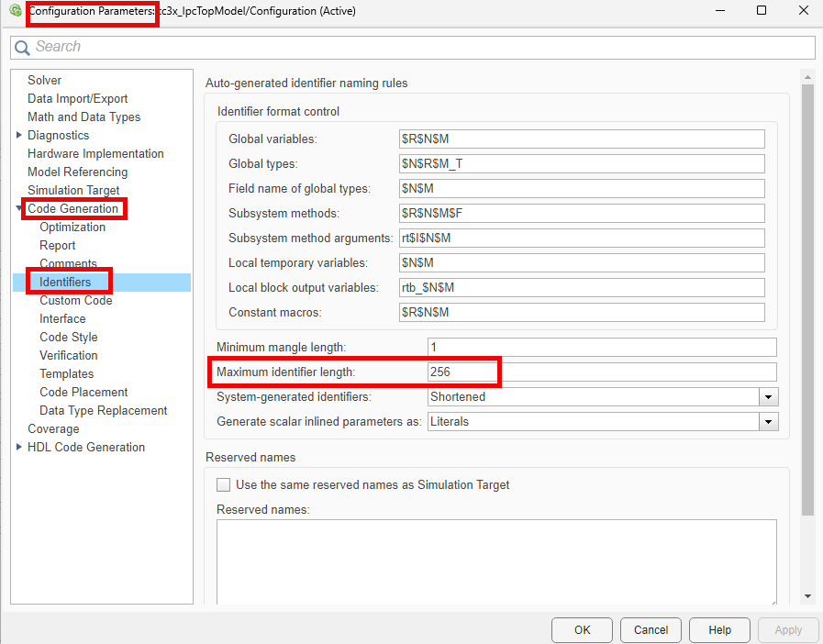The image size is (823, 644).
Task: Enable same reserved names as Simulation Target
Action: click(x=223, y=484)
